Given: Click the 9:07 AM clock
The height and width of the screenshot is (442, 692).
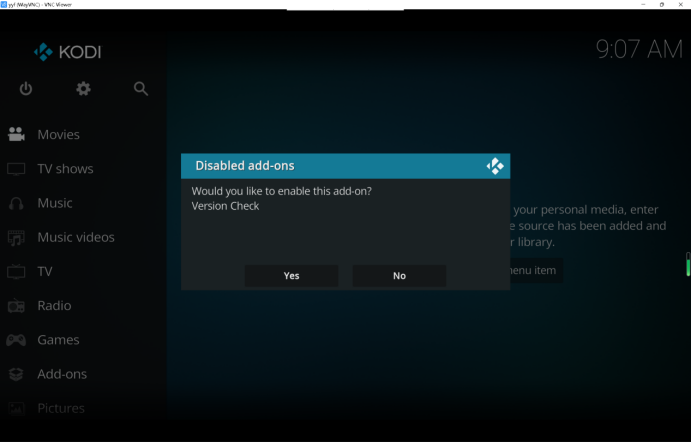Looking at the screenshot, I should [x=639, y=49].
